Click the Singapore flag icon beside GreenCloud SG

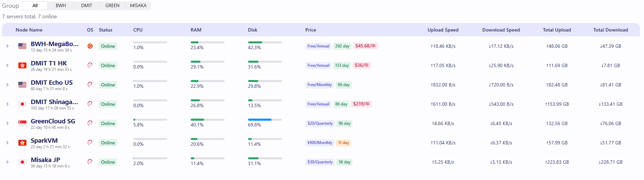pos(22,123)
